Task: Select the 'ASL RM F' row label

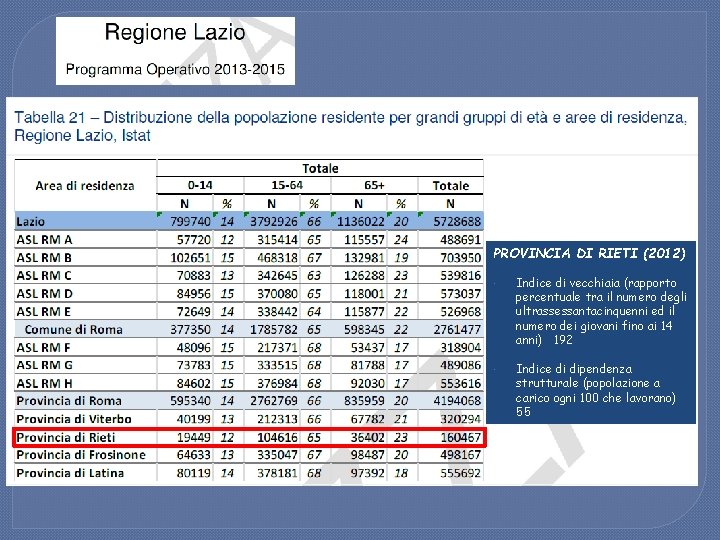Action: pyautogui.click(x=43, y=348)
